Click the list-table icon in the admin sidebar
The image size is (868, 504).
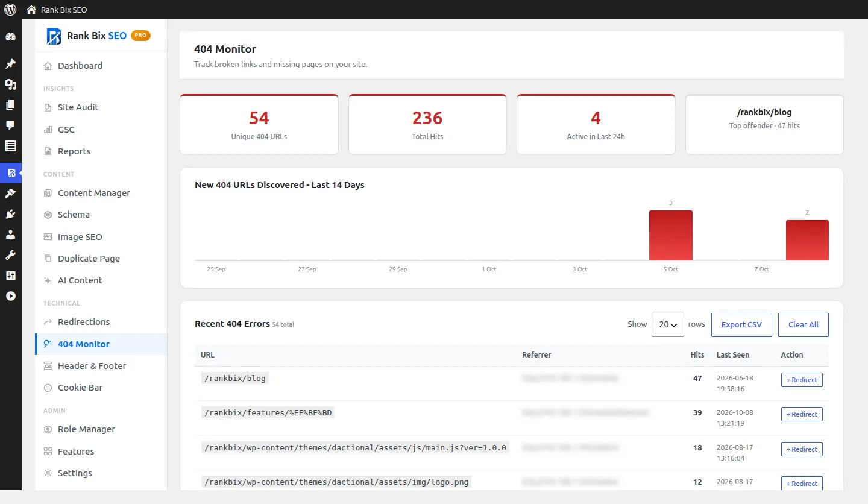pyautogui.click(x=10, y=146)
